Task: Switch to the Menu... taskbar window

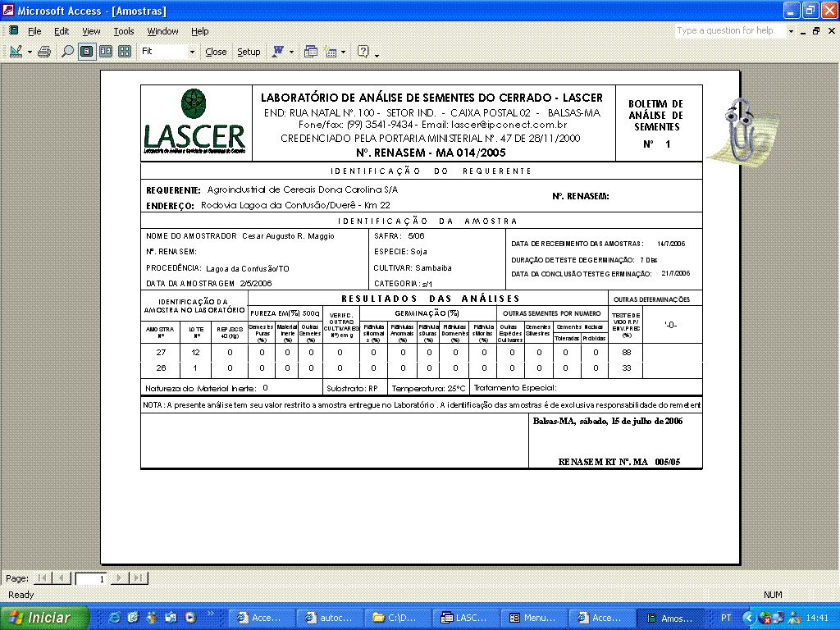Action: [x=535, y=618]
